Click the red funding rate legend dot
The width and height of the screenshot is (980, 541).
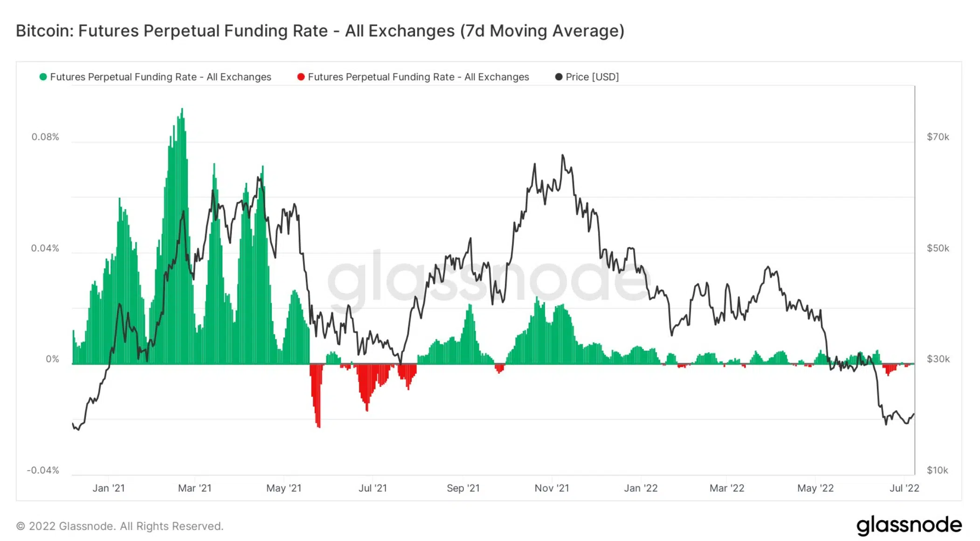pos(301,77)
